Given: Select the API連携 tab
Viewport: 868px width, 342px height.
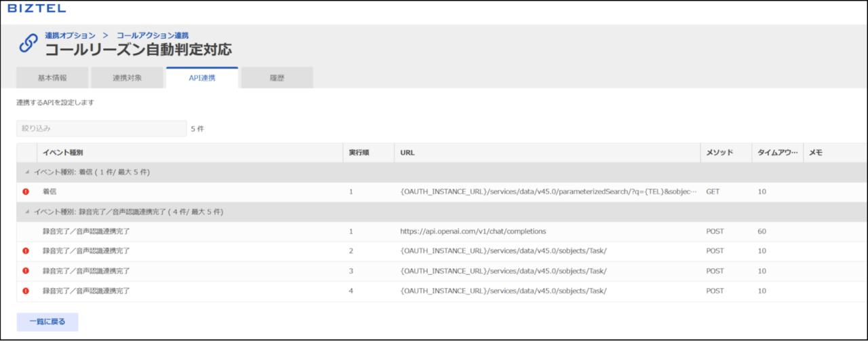Looking at the screenshot, I should point(202,78).
